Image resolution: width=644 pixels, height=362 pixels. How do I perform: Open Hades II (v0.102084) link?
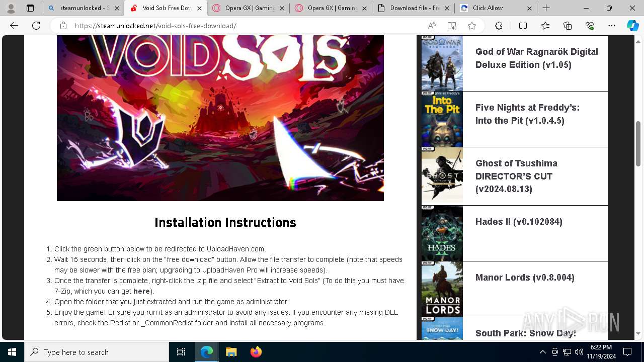click(519, 222)
